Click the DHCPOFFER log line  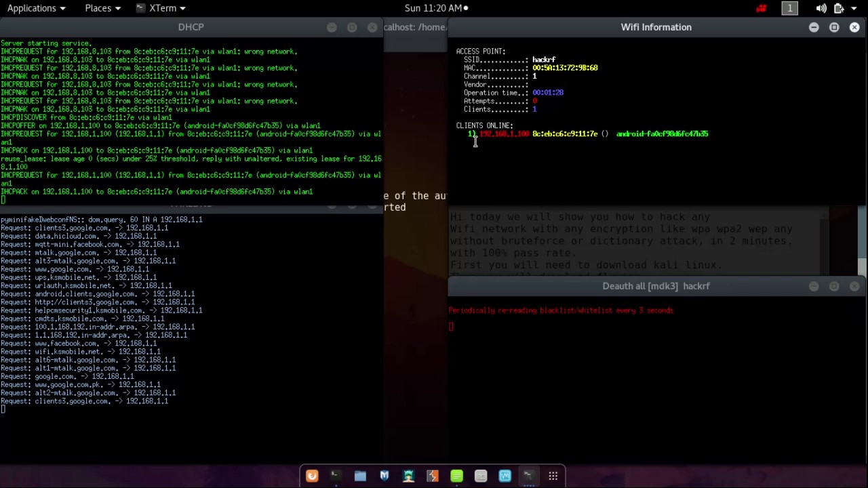point(160,126)
